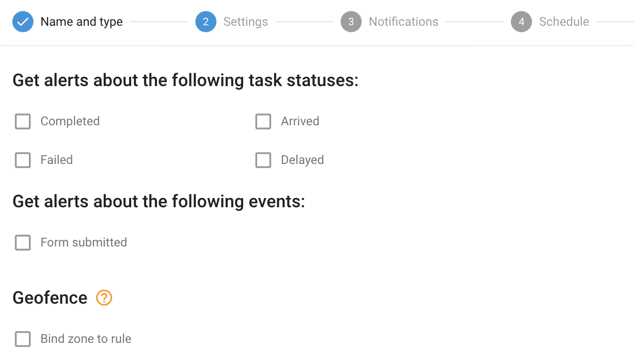Click the step 3 circle icon
Viewport: 634px width, 364px height.
pos(351,22)
